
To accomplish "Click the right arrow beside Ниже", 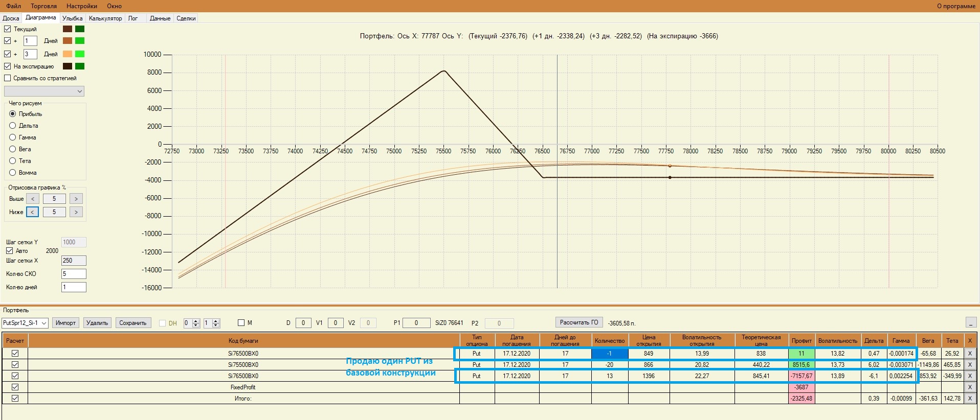I will 76,212.
